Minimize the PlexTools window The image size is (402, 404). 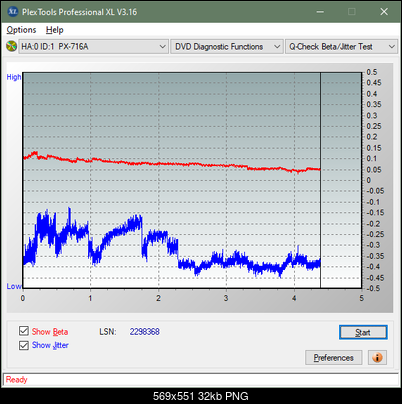(x=320, y=12)
